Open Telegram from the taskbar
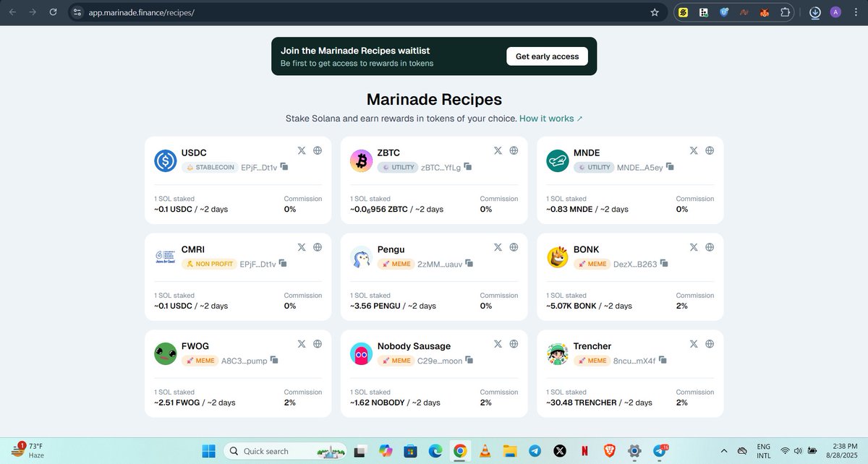The width and height of the screenshot is (868, 464). coord(535,451)
